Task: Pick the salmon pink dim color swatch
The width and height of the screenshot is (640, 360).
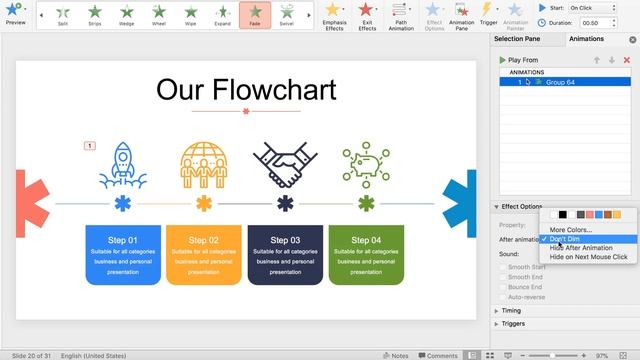Action: click(x=589, y=214)
